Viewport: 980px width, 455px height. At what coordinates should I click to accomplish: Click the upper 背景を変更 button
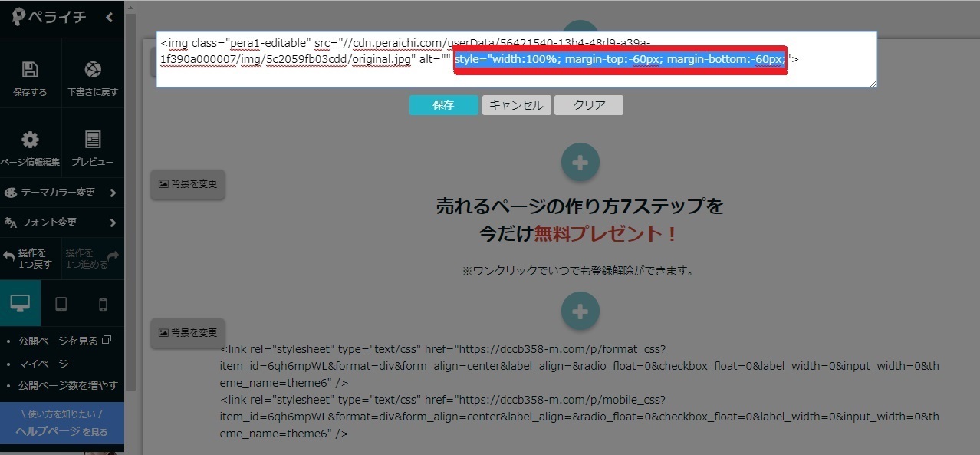[x=188, y=184]
